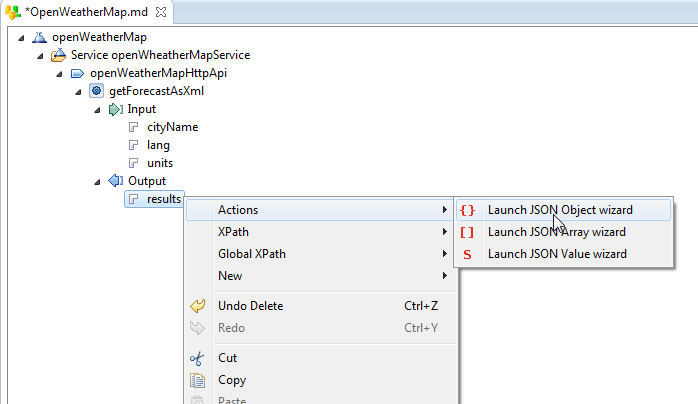This screenshot has width=698, height=404.
Task: Click the Ctrl+Y shortcut text
Action: click(421, 328)
